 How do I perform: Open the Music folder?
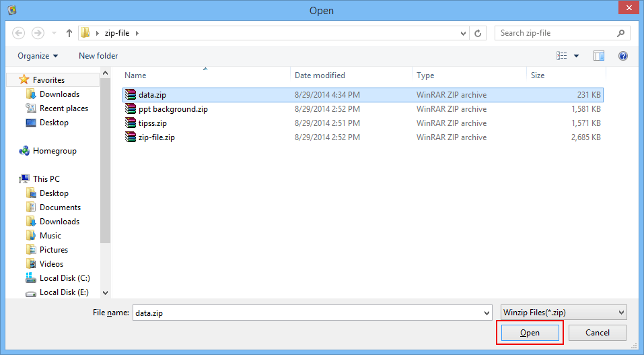coord(50,236)
